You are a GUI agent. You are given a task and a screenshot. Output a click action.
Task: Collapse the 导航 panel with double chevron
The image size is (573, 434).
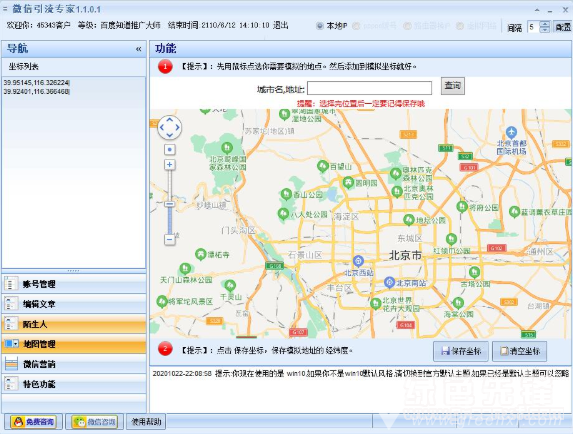[138, 49]
